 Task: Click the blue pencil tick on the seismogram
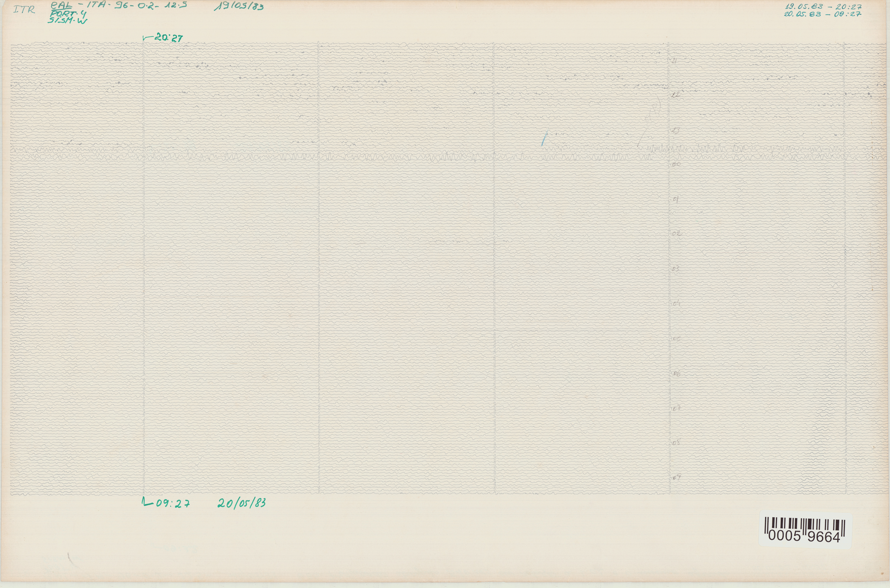point(545,138)
